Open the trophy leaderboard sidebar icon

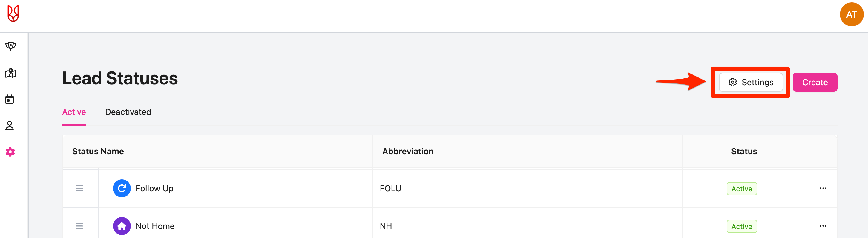click(x=11, y=47)
